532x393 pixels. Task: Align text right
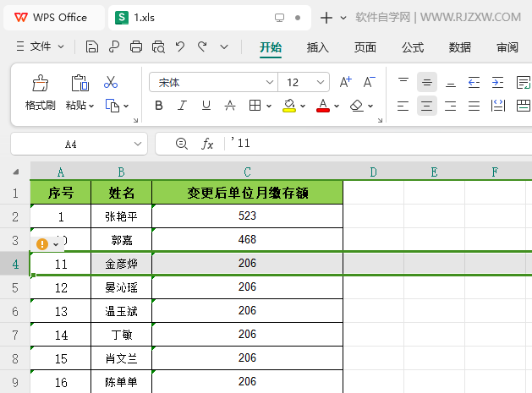(x=451, y=106)
